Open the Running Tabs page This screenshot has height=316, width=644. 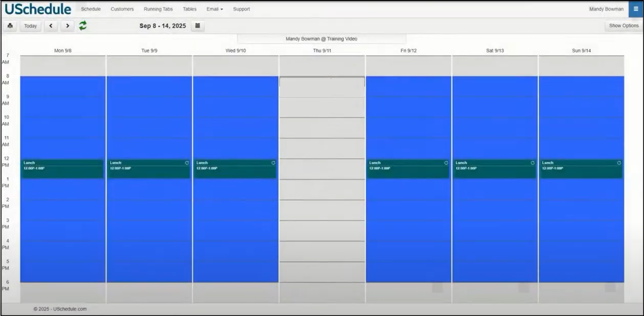pos(158,9)
